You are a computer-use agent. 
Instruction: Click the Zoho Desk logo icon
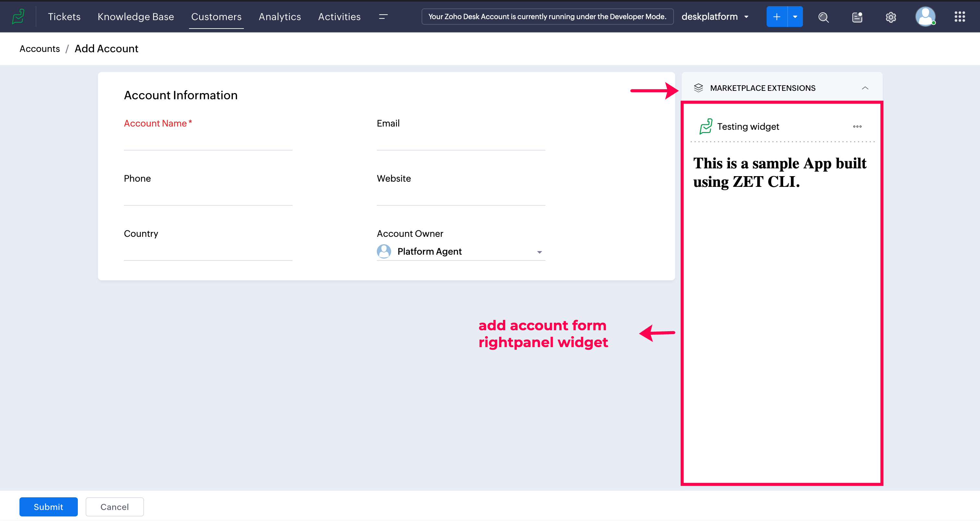coord(18,17)
